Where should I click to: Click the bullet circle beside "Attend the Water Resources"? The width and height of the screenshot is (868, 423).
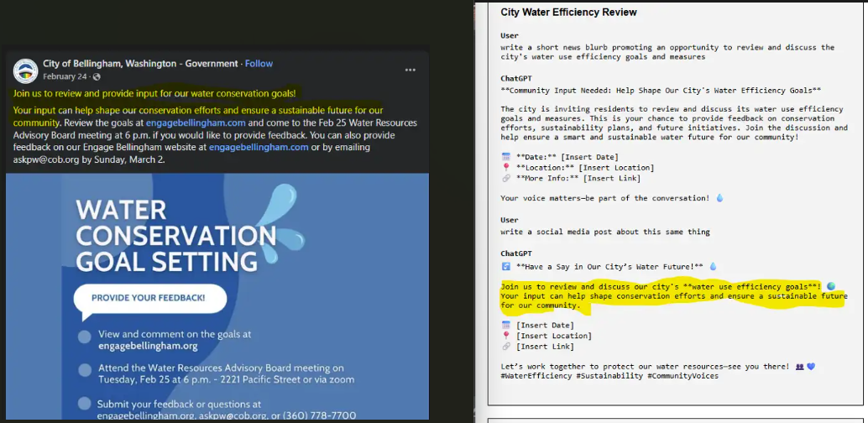click(x=84, y=370)
